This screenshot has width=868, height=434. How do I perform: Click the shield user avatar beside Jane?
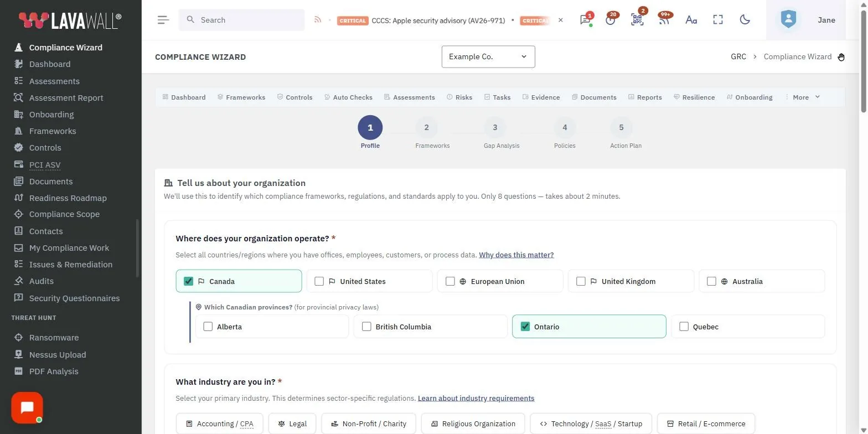pos(788,19)
